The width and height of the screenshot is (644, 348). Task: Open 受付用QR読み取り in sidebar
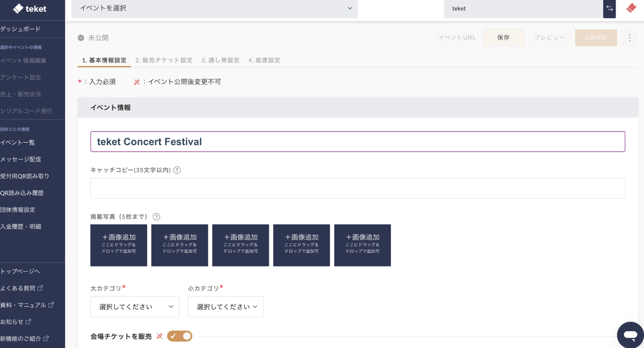pos(24,176)
